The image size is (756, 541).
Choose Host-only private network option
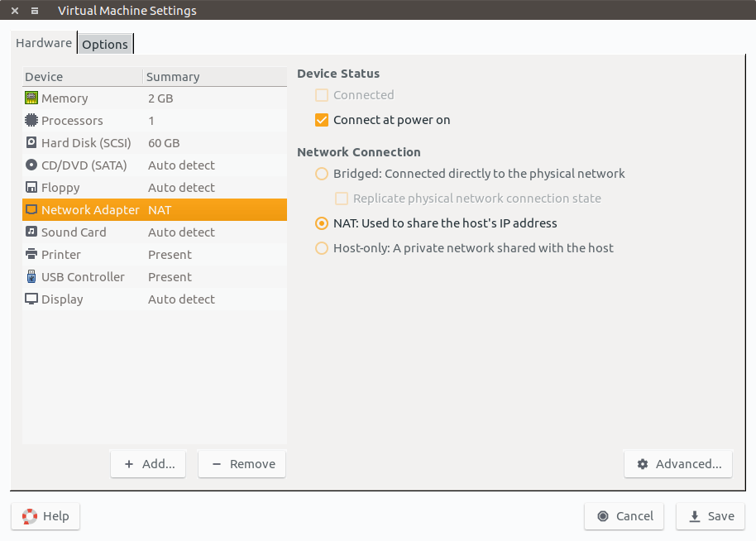point(322,248)
